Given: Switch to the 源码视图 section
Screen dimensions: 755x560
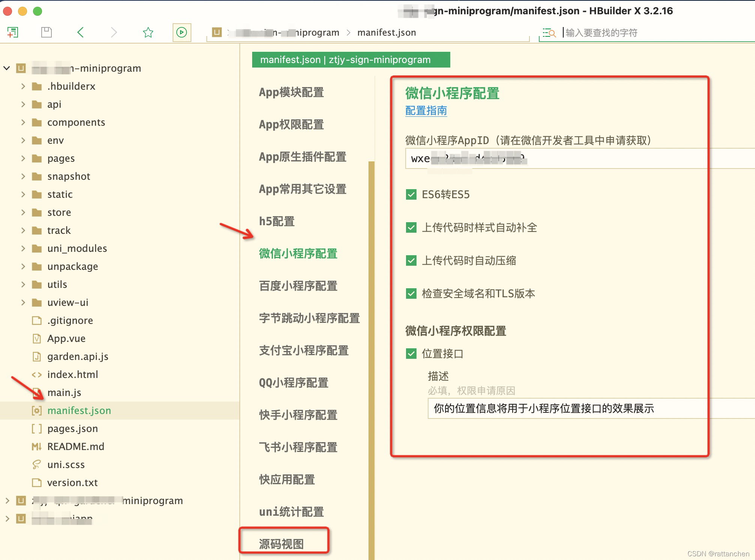Looking at the screenshot, I should click(x=281, y=544).
